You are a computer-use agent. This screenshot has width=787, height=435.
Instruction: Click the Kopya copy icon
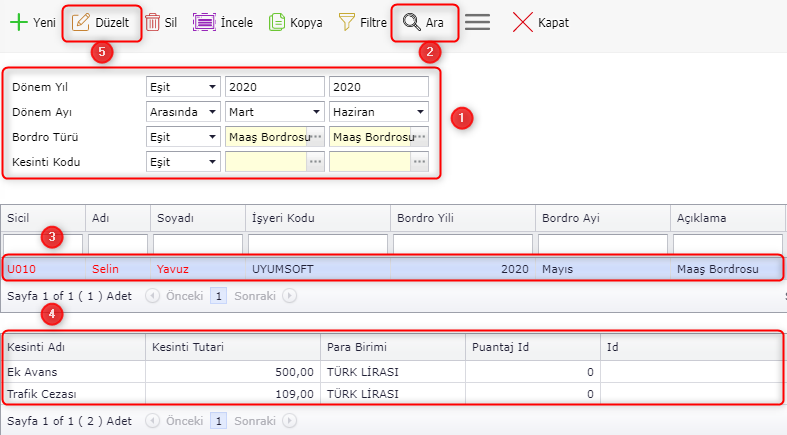click(x=278, y=22)
